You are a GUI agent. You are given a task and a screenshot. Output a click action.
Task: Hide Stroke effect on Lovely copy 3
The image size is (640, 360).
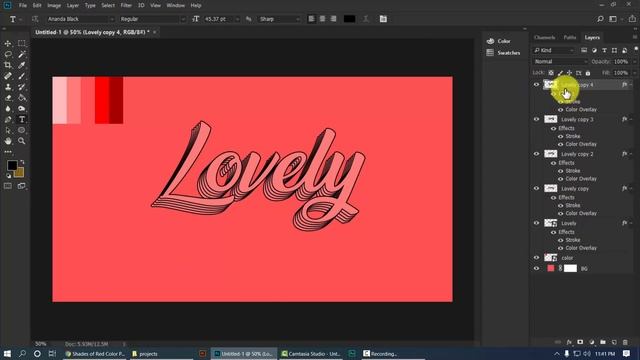560,136
